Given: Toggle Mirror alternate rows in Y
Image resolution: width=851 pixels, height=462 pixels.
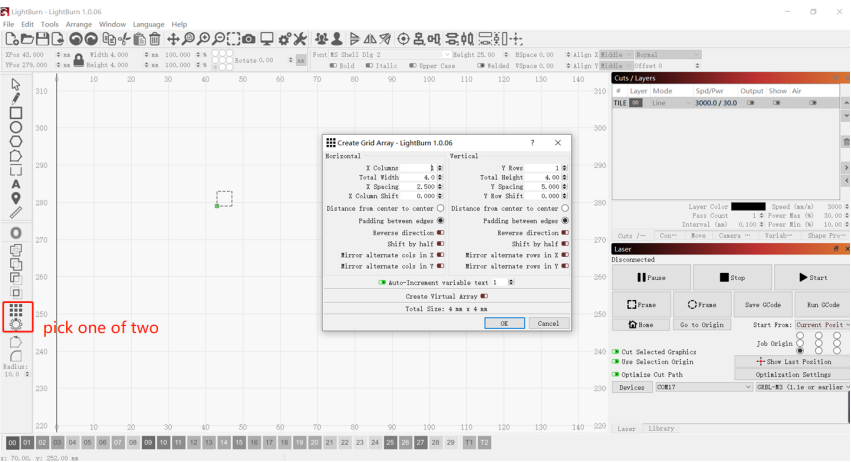Looking at the screenshot, I should click(565, 266).
